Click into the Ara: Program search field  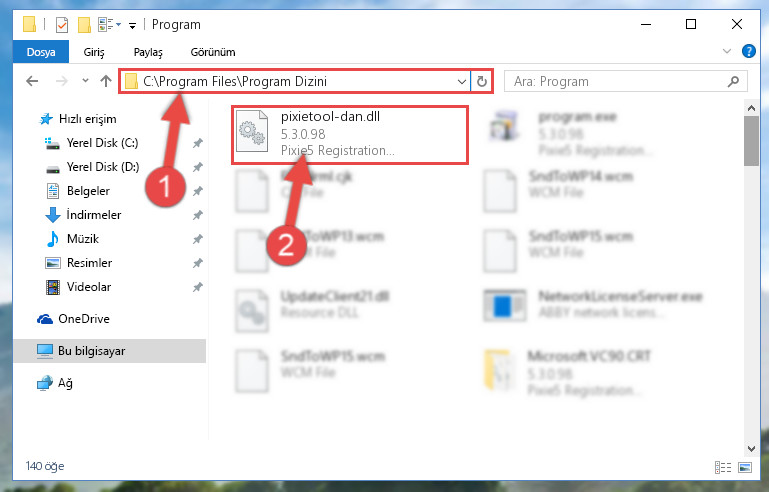617,81
